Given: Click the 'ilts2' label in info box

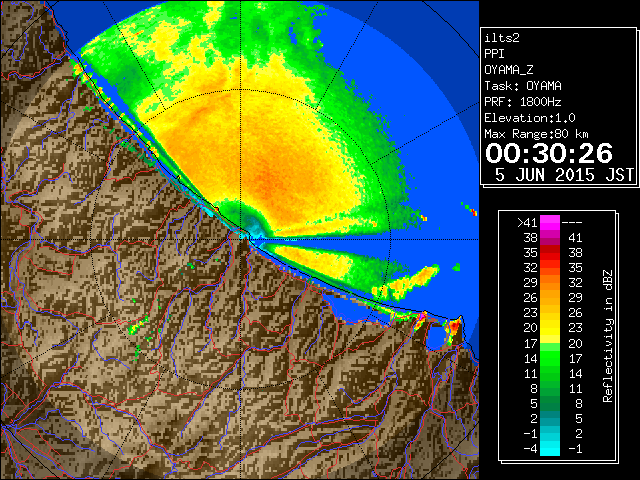Looking at the screenshot, I should coord(502,38).
